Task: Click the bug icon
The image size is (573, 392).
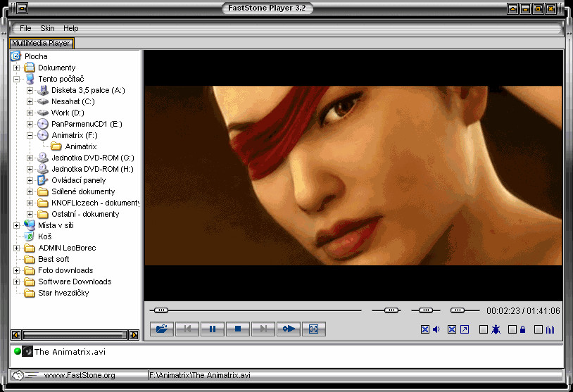Action: [496, 329]
